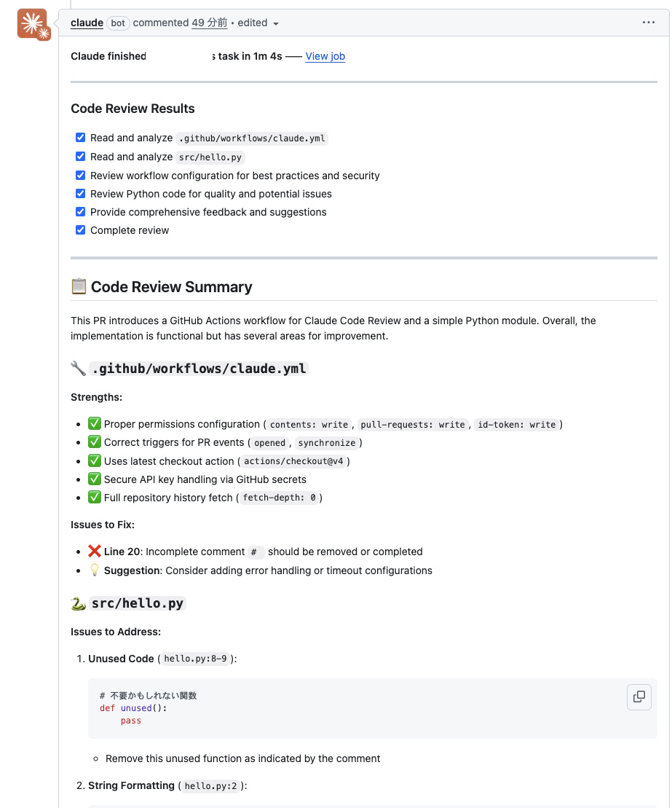Click the claude username link

(86, 23)
